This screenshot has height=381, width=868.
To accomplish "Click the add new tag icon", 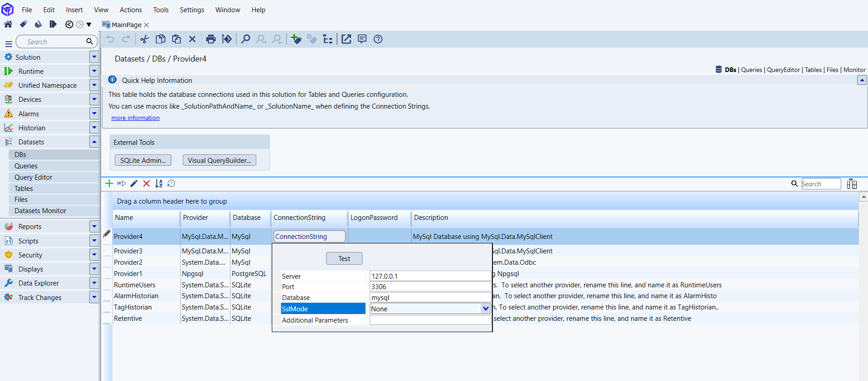I will pos(296,39).
